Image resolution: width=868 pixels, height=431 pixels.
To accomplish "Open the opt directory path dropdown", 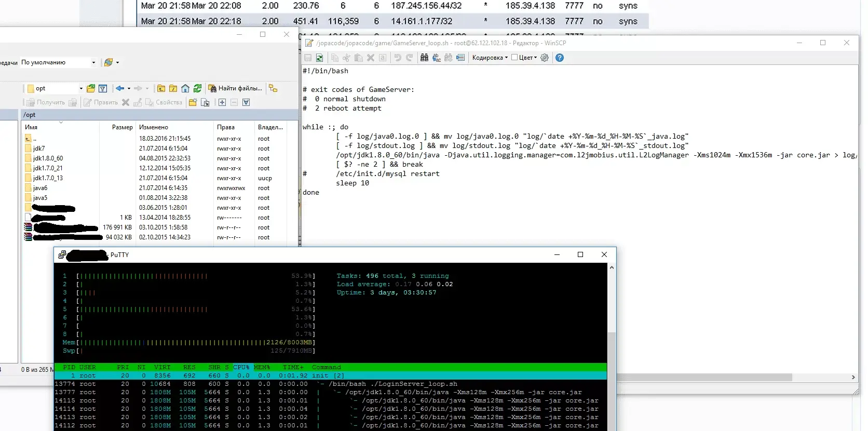I will coord(81,88).
